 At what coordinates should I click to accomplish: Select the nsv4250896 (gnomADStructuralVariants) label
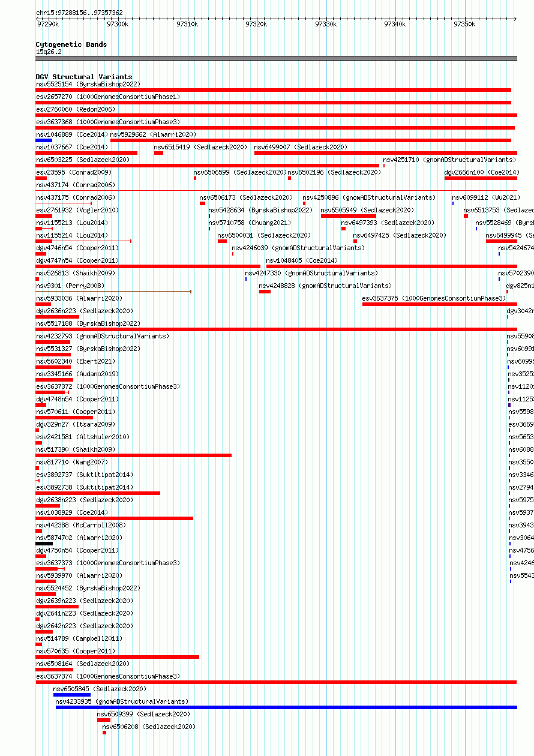coord(369,197)
